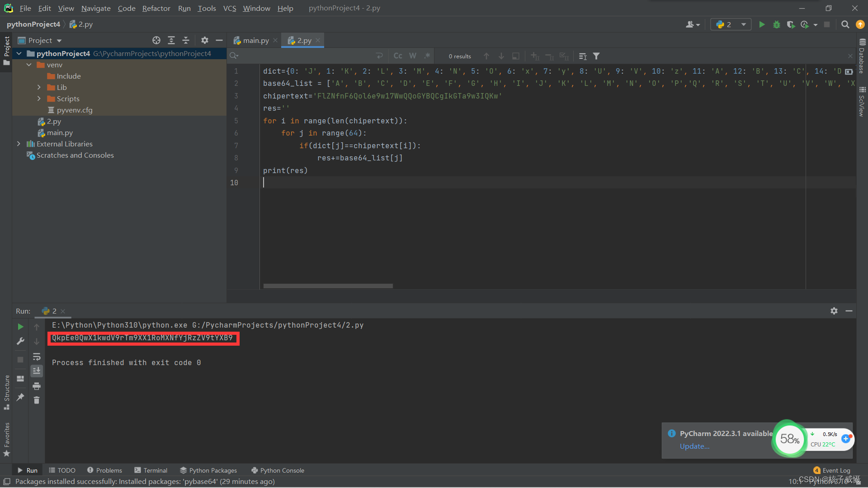Start debugging with the bug icon

[x=776, y=24]
